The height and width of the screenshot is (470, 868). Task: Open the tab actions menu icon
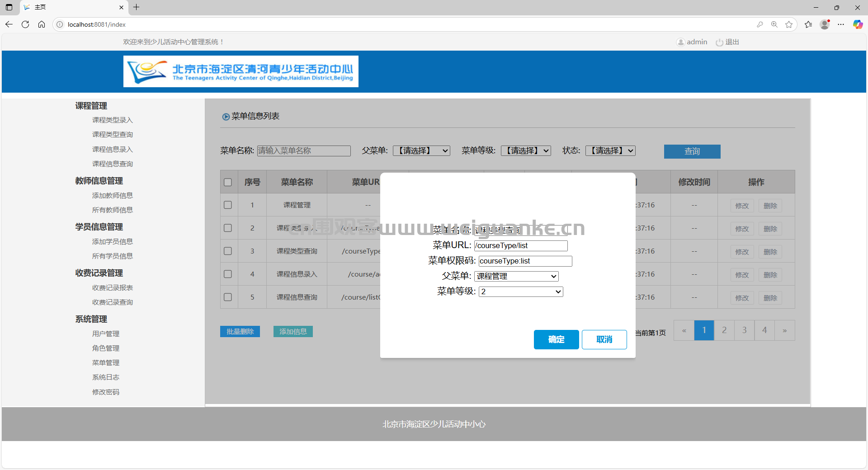(9, 7)
